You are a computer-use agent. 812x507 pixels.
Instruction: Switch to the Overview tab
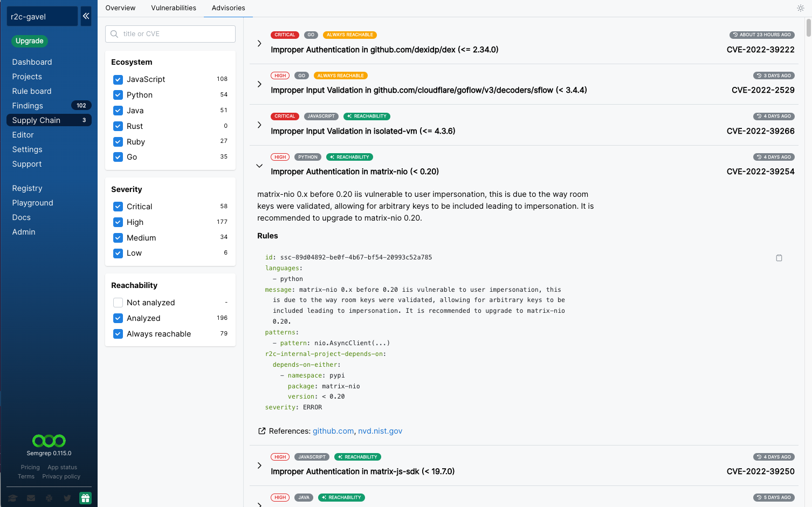click(x=120, y=8)
